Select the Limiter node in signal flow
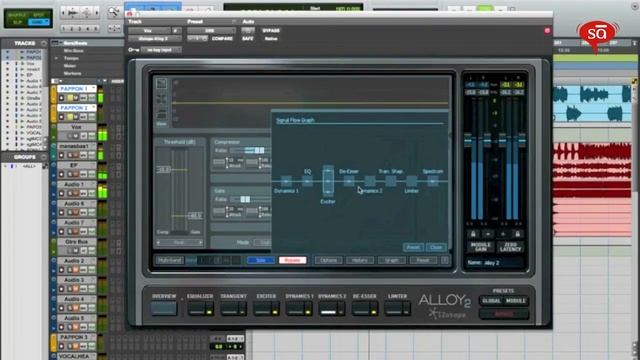This screenshot has width=640, height=360. [411, 181]
